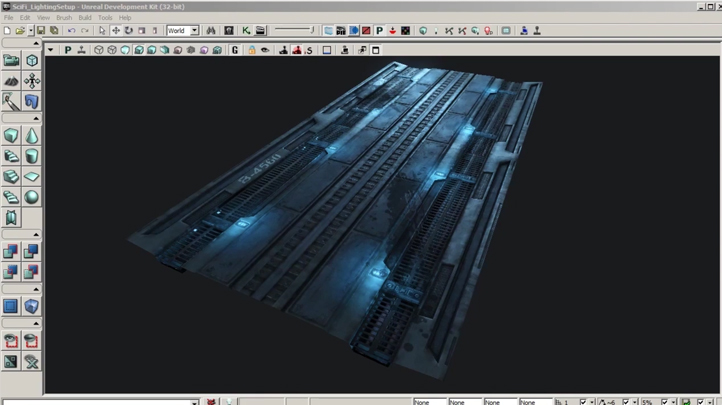Open the Build menu
This screenshot has height=405, width=722.
[x=85, y=17]
